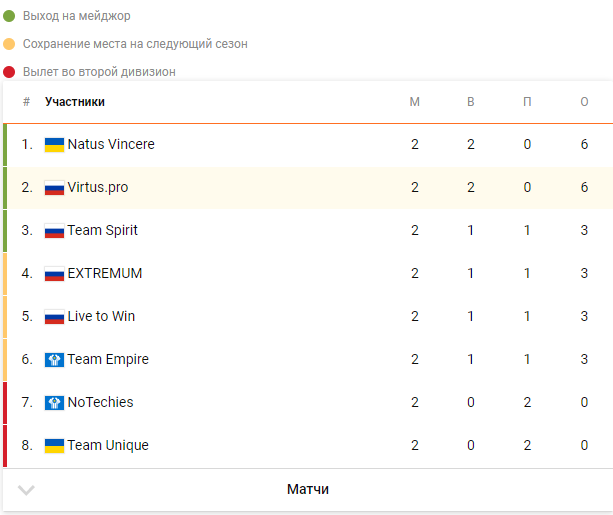Click the Ukraine flag beside Team Unique
The width and height of the screenshot is (613, 515).
(x=54, y=446)
